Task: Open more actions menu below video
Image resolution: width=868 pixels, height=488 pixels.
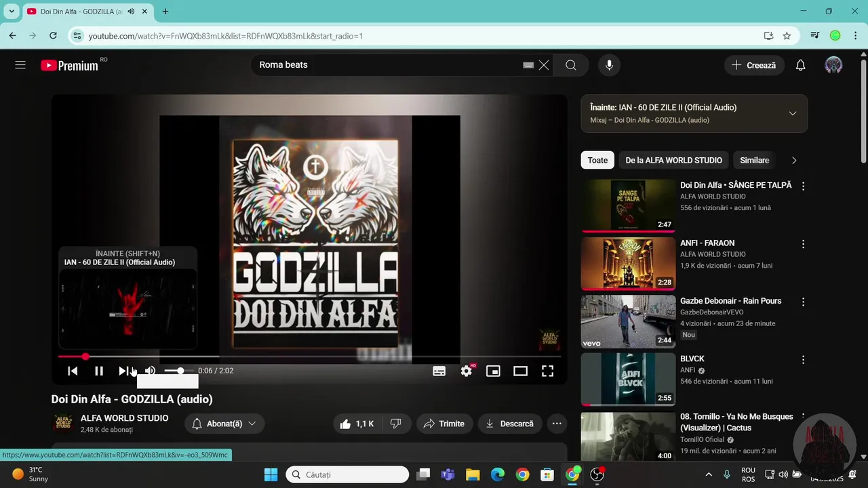Action: 557,424
